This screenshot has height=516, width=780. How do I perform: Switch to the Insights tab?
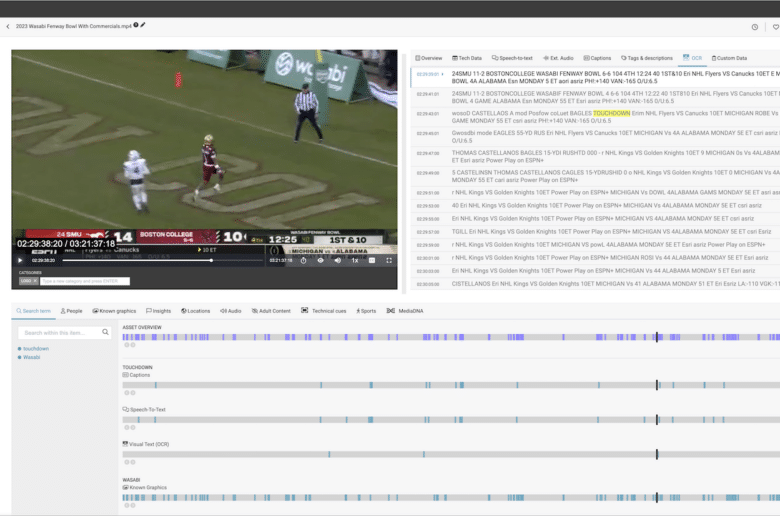pos(158,311)
